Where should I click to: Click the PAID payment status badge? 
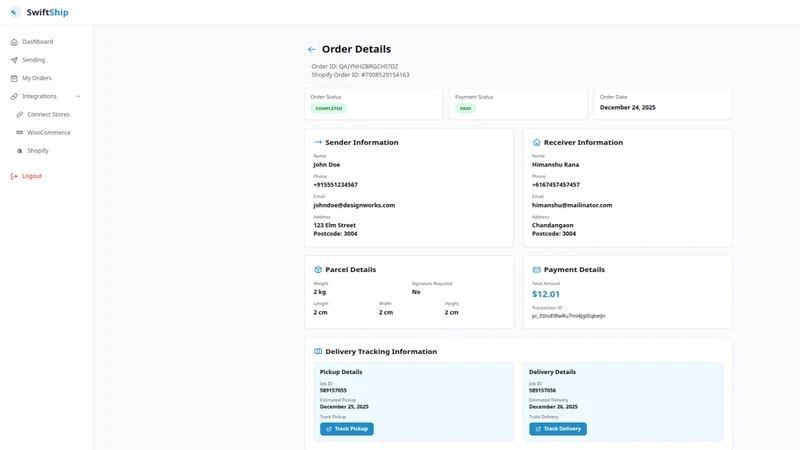coord(465,109)
